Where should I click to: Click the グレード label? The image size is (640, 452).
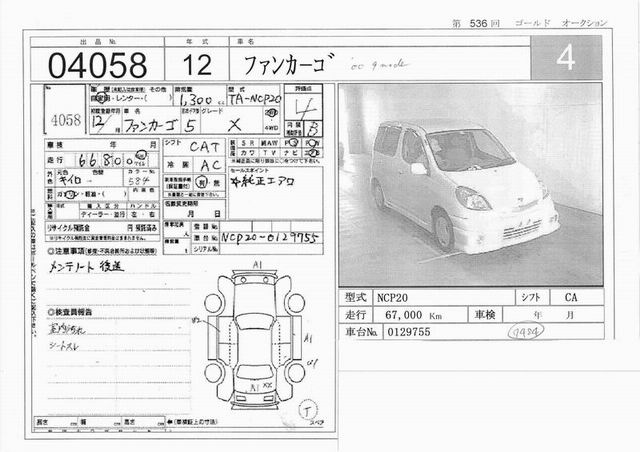[212, 111]
